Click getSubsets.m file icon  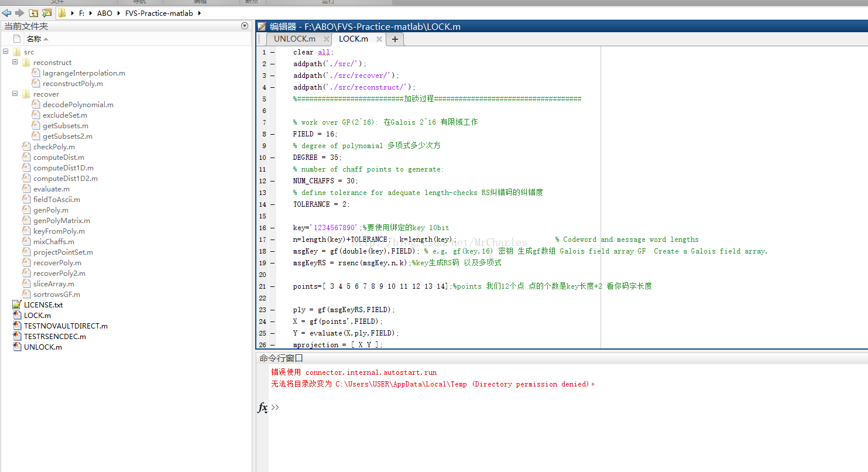click(x=36, y=125)
